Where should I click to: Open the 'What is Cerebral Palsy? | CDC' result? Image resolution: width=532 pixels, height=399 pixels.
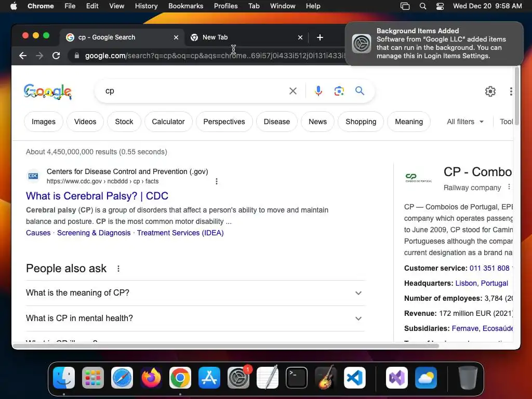tap(97, 196)
